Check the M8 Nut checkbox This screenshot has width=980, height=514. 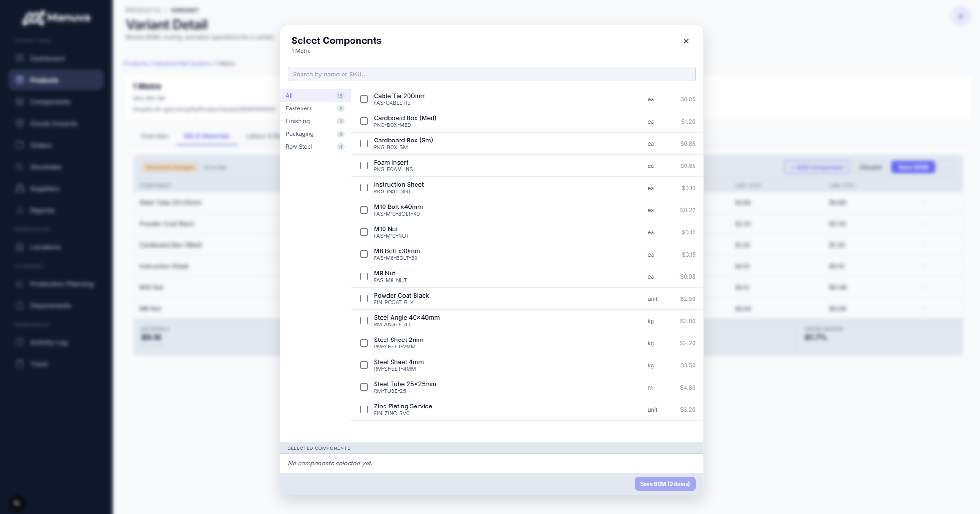(x=364, y=276)
